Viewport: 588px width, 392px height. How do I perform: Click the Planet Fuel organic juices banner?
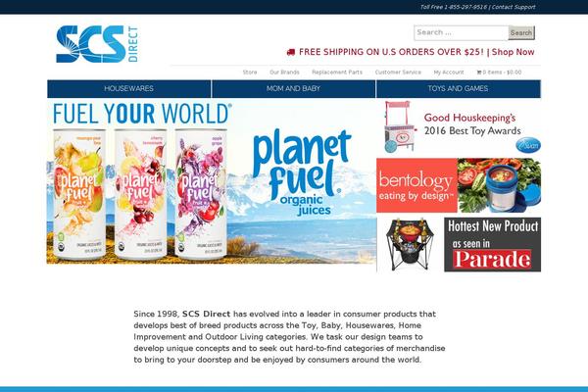tap(212, 181)
